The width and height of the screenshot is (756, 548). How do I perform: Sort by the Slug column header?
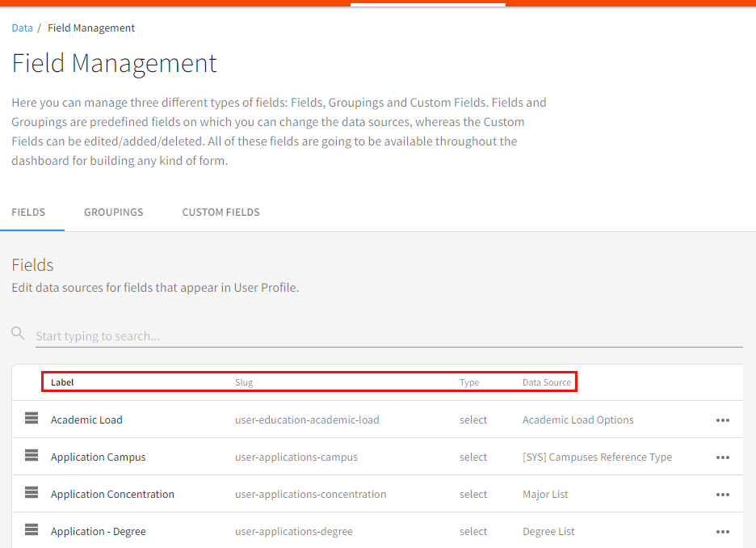(x=244, y=382)
